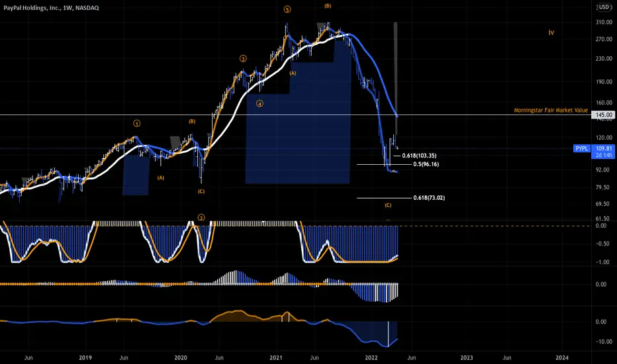The image size is (617, 364).
Task: Click the 120.00 price axis label
Action: click(x=604, y=138)
